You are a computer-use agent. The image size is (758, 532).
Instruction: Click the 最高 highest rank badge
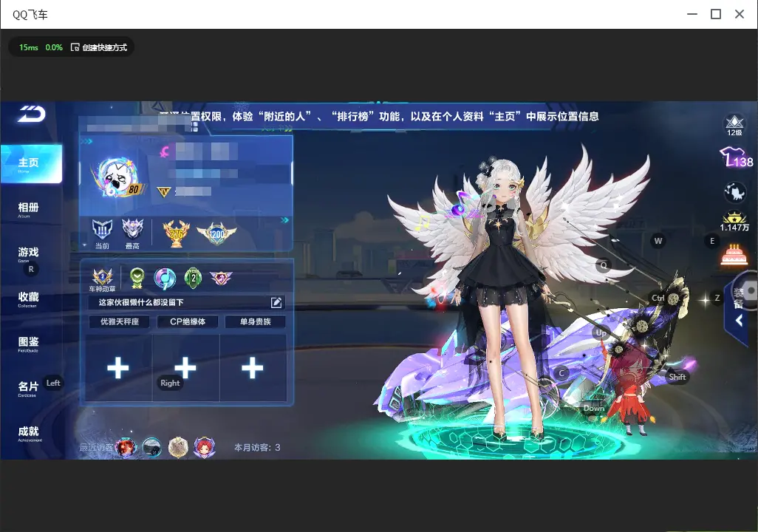(132, 233)
